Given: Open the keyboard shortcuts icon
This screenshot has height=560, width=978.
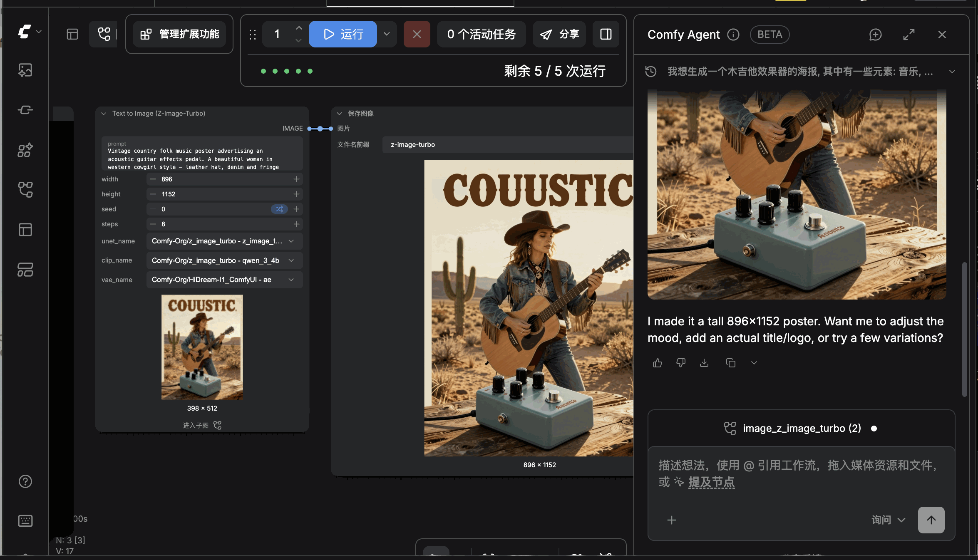Looking at the screenshot, I should click(25, 521).
